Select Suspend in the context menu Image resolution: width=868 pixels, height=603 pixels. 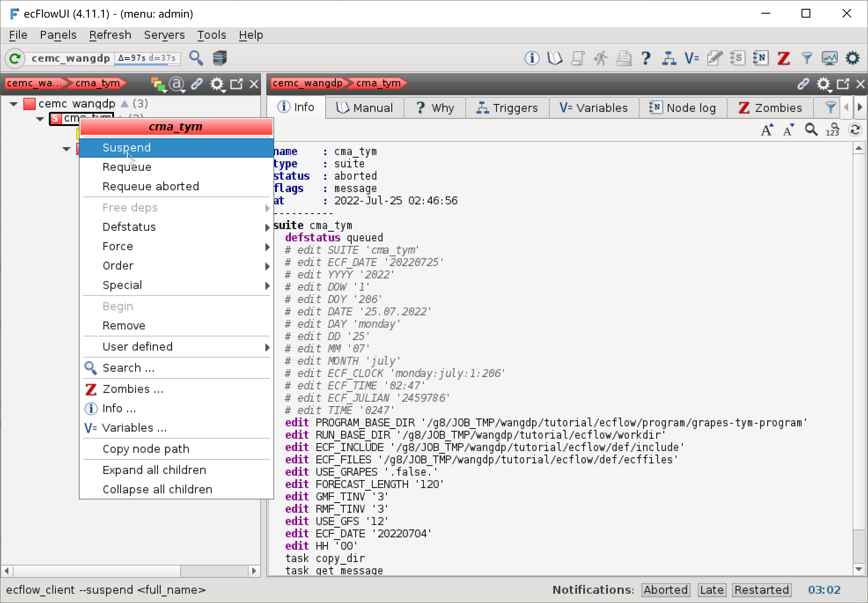pyautogui.click(x=176, y=148)
